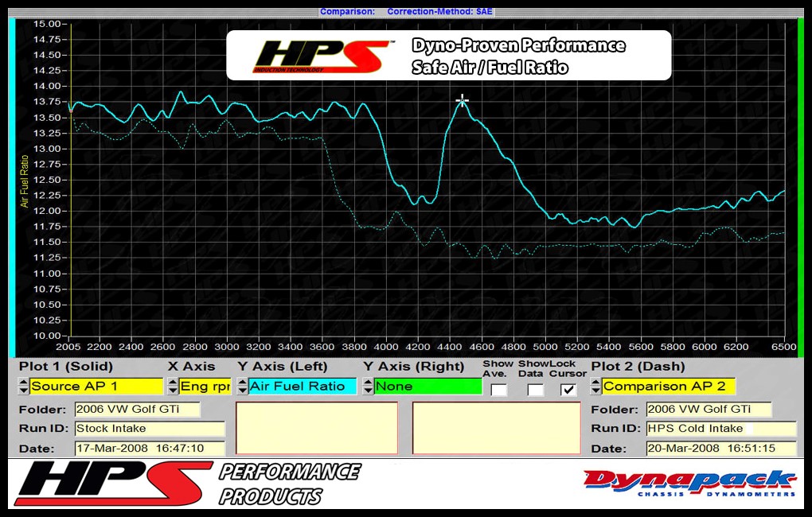Click the 12.00 tick label on the Y axis
The width and height of the screenshot is (812, 517).
[47, 211]
